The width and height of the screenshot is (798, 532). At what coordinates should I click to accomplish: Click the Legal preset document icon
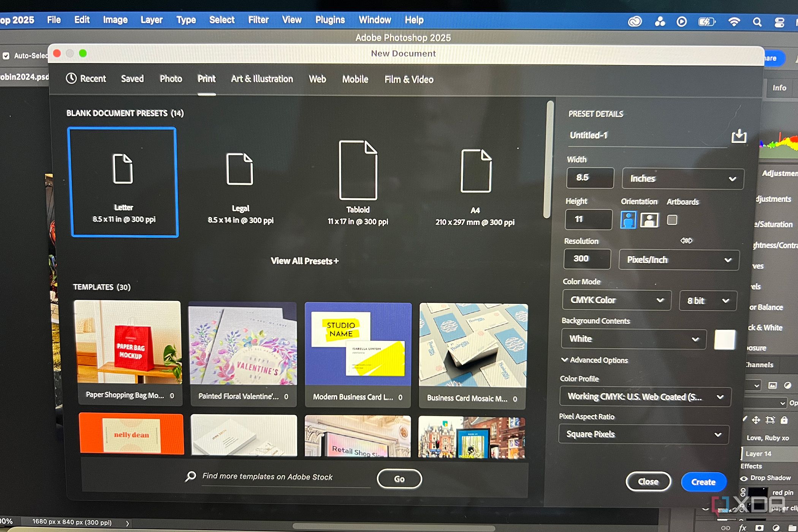(239, 169)
